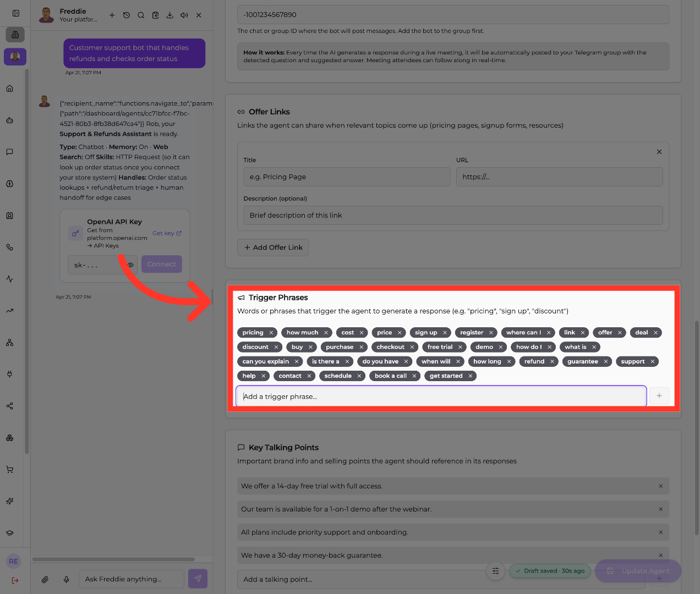Search the Freddie chat with magnifier icon
The image size is (700, 594).
[x=141, y=15]
